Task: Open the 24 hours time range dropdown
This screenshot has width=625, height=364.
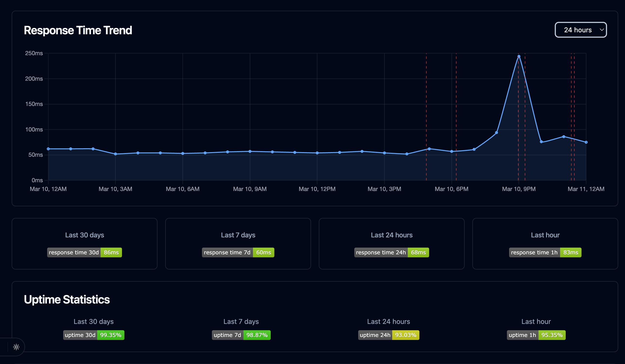Action: pyautogui.click(x=580, y=30)
